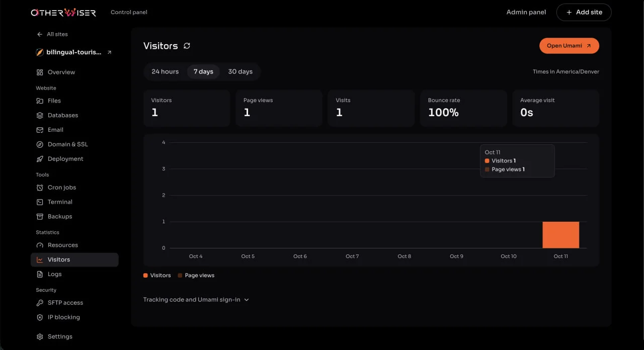Click the Visits stat card
644x350 pixels.
[x=371, y=108]
